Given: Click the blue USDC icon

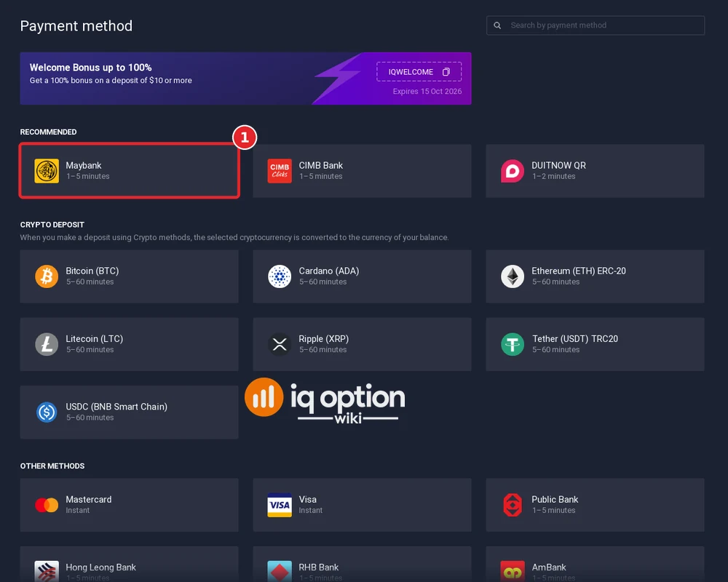Looking at the screenshot, I should click(47, 412).
